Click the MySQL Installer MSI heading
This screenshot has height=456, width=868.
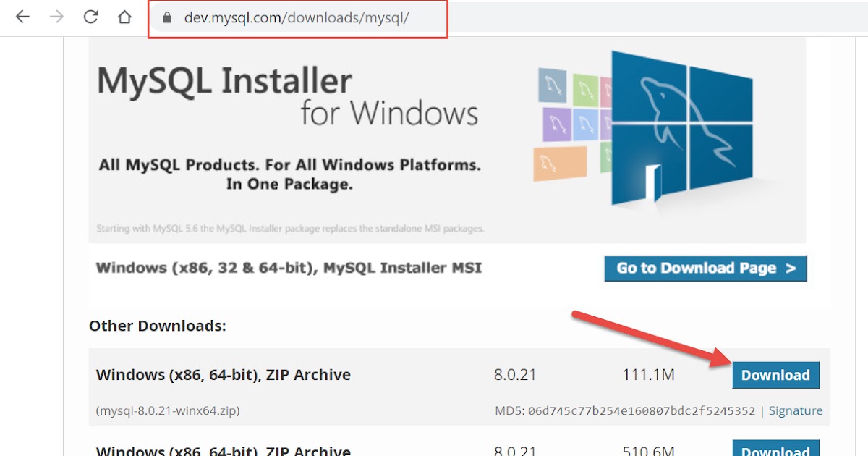pyautogui.click(x=289, y=268)
